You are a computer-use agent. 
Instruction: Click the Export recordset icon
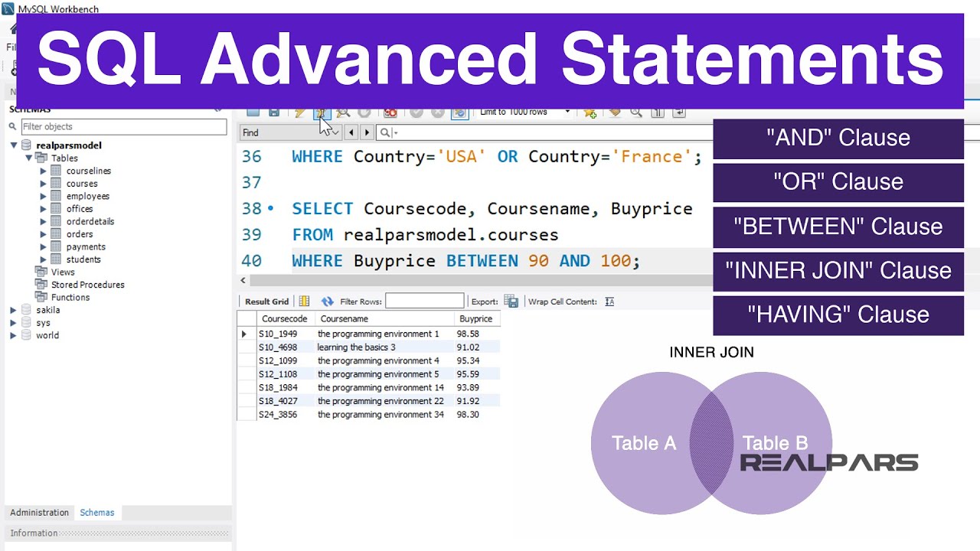click(511, 302)
